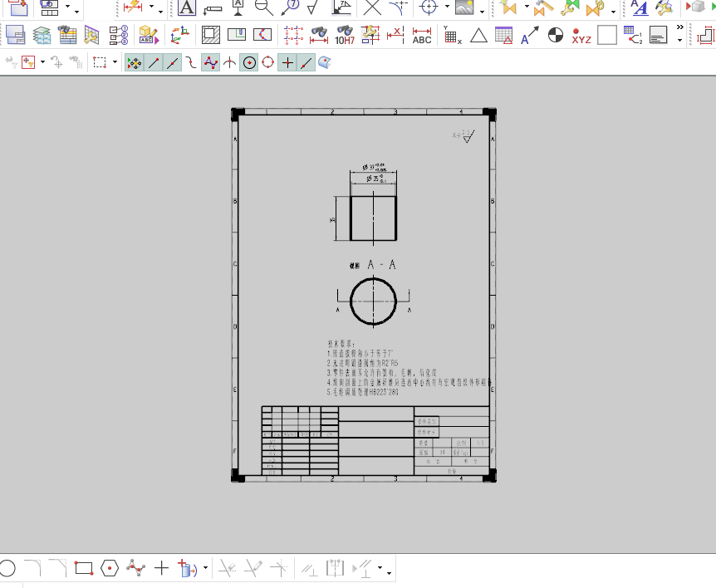Viewport: 716px width, 588px height.
Task: Open the dropdown next to Center Mark
Action: point(447,7)
